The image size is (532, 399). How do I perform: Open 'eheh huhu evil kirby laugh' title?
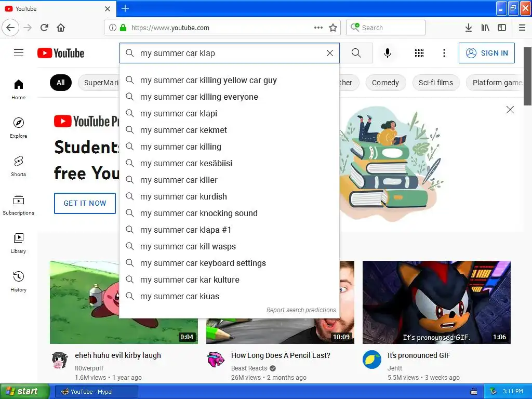point(118,355)
